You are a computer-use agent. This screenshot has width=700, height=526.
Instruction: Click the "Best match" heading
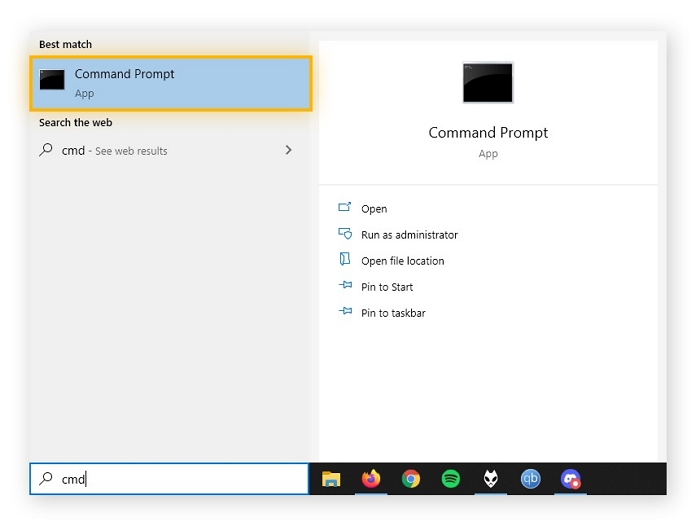[65, 44]
